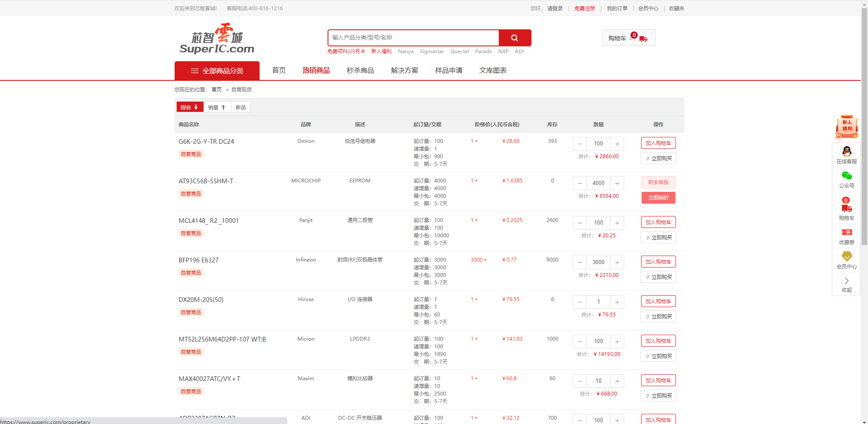Increase quantity for MAX40027ATC/VY+T
The width and height of the screenshot is (868, 424).
click(x=617, y=381)
